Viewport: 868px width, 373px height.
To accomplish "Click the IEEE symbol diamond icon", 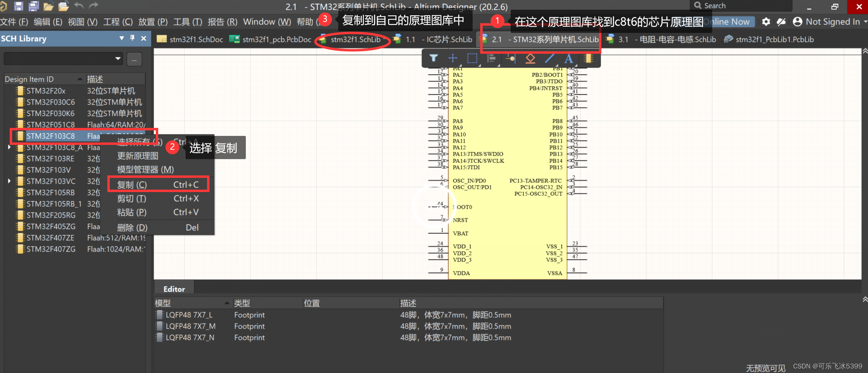I will pyautogui.click(x=530, y=59).
